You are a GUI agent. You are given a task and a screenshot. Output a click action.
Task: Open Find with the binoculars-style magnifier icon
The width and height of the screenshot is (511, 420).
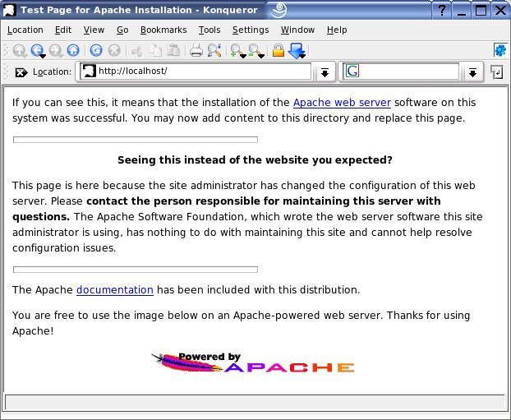(x=214, y=50)
